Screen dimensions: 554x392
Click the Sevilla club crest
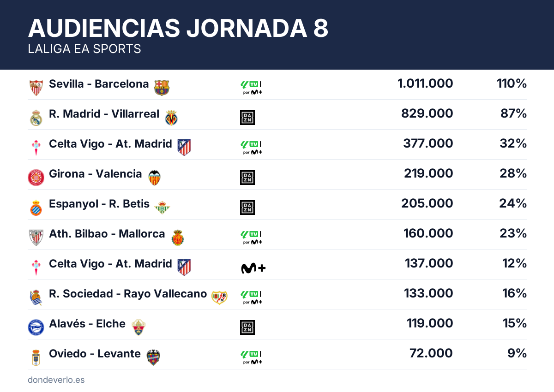click(36, 87)
